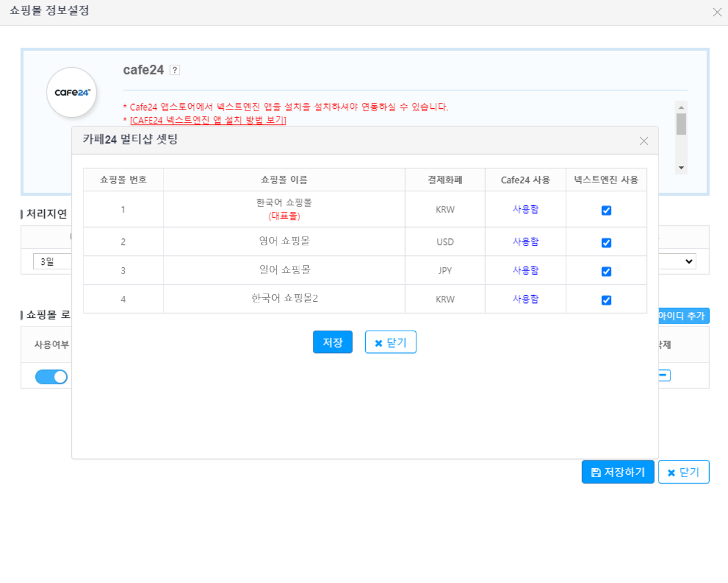Viewport: 728px width, 583px height.
Task: Click 사용함 link for 한국어 쇼핑몰2
Action: pyautogui.click(x=526, y=299)
